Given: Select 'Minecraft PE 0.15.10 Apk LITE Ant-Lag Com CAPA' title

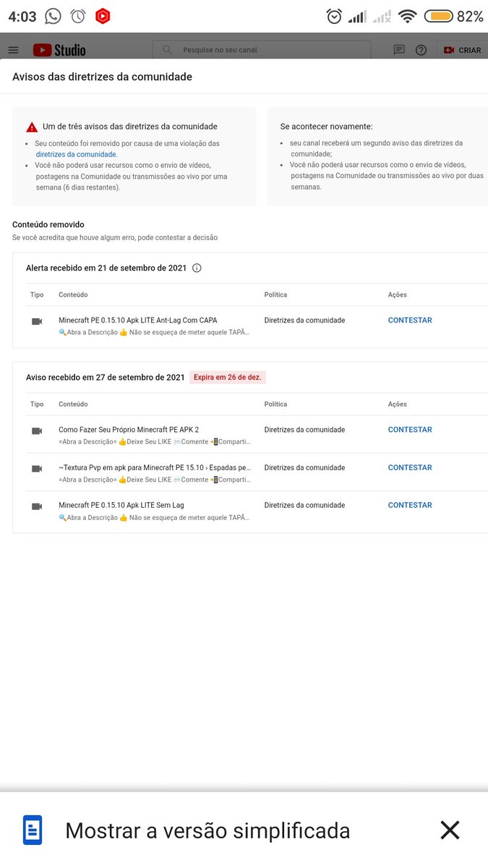Looking at the screenshot, I should [138, 320].
